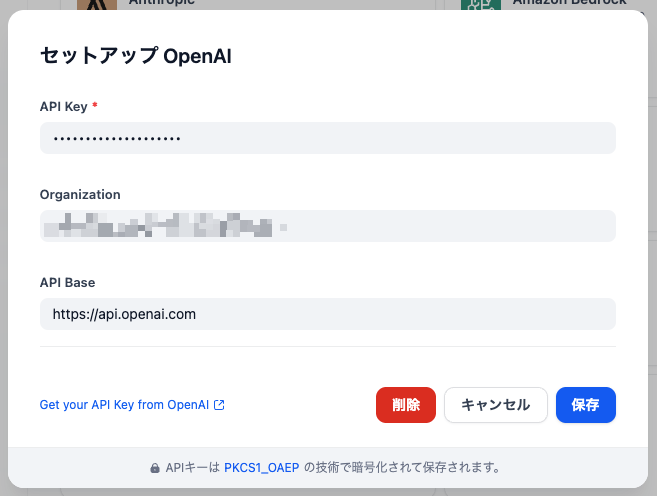The height and width of the screenshot is (496, 657).
Task: Focus the Organization input field
Action: [x=328, y=226]
